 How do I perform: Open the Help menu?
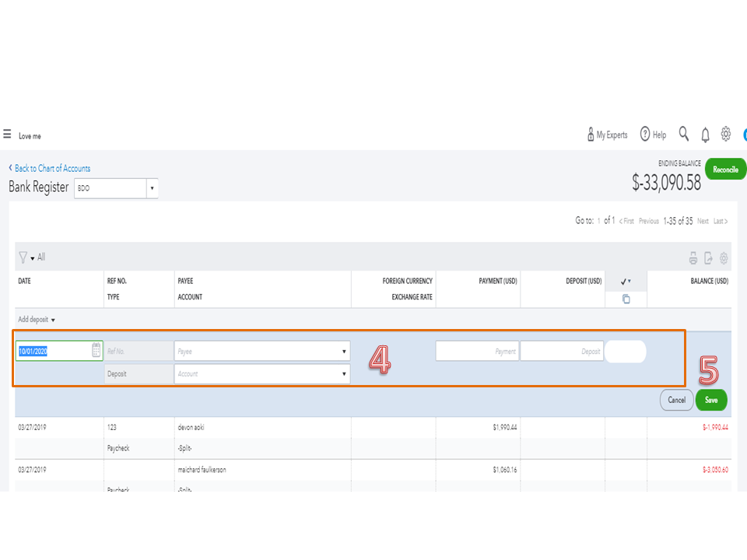pos(653,135)
